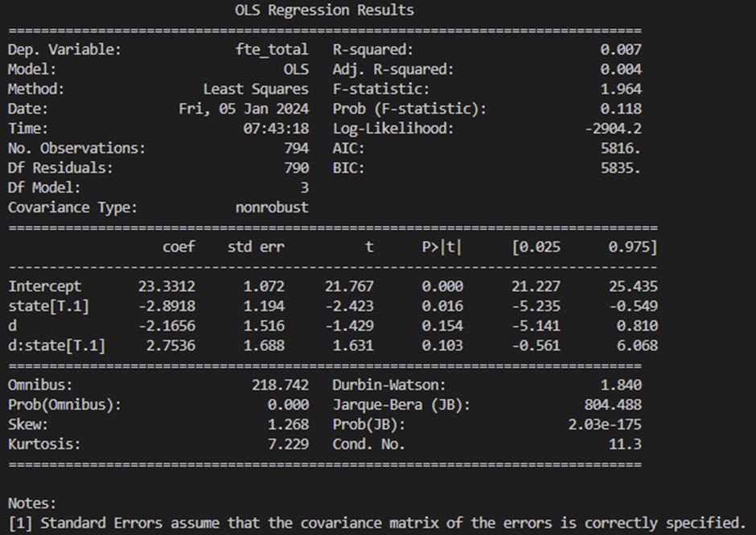Click the Omnibus value 218.742

click(280, 385)
